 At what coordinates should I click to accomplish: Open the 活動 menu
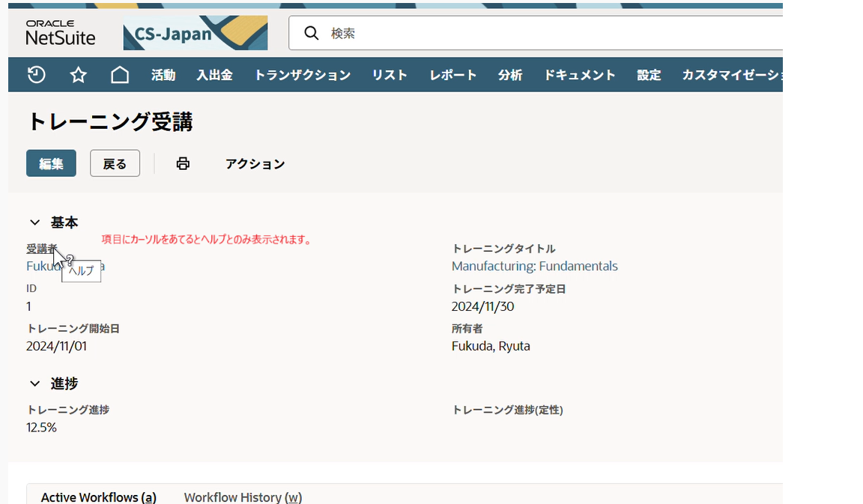pos(163,75)
